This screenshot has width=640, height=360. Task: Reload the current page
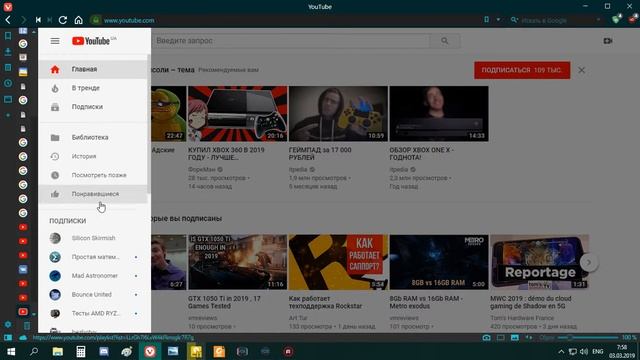tap(63, 20)
